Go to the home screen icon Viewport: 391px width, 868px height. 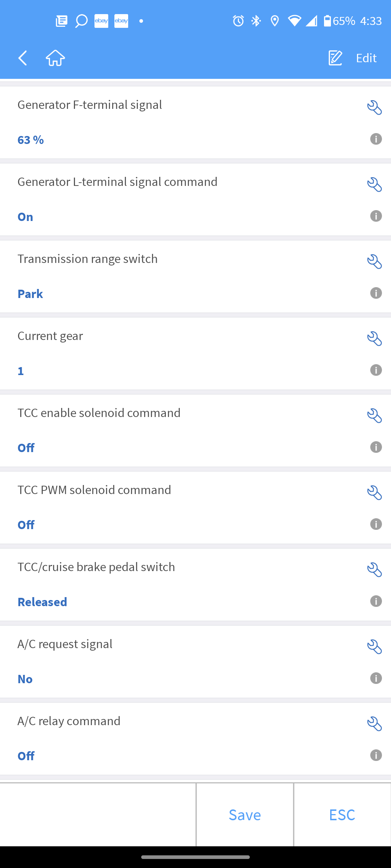tap(55, 58)
